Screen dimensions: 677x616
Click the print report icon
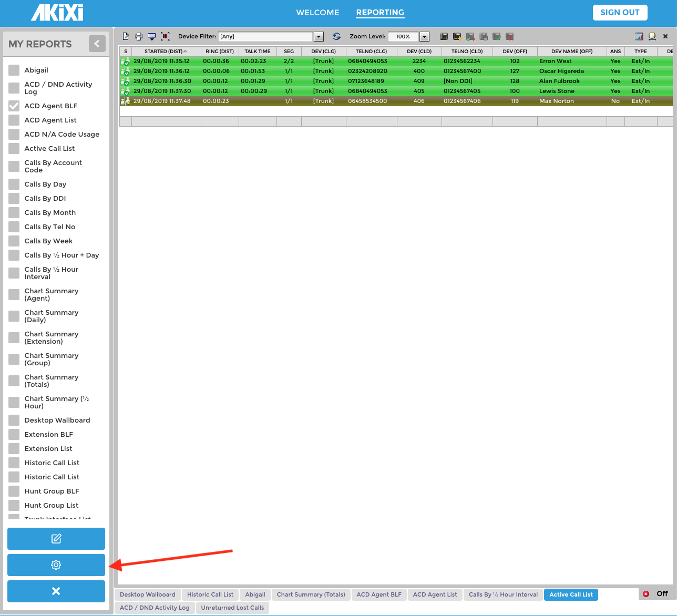[139, 37]
